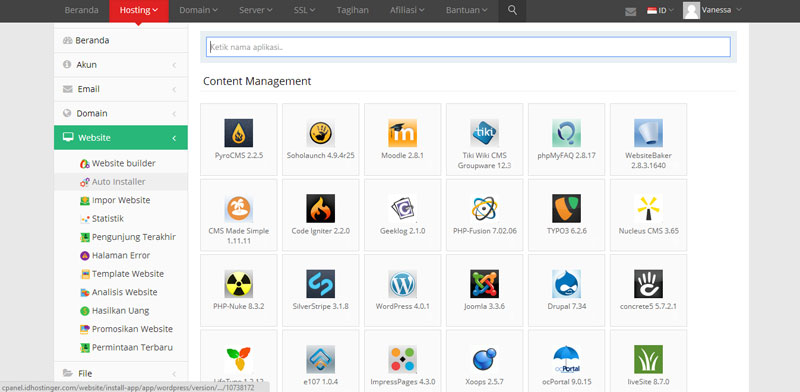Open the Server dropdown menu
This screenshot has width=800, height=392.
click(x=256, y=10)
